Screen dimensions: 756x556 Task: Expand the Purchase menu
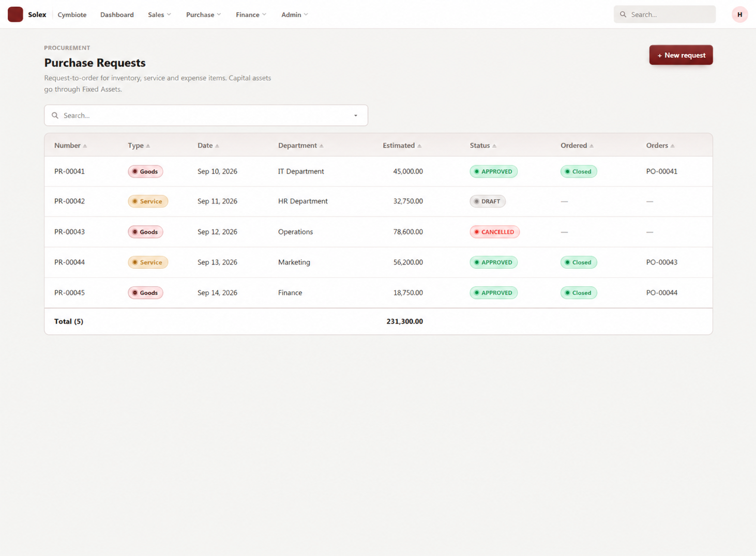coord(203,14)
